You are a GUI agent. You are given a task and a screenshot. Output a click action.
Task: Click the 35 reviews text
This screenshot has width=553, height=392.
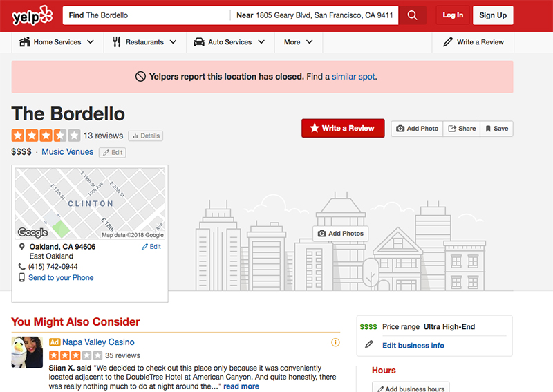pos(123,355)
